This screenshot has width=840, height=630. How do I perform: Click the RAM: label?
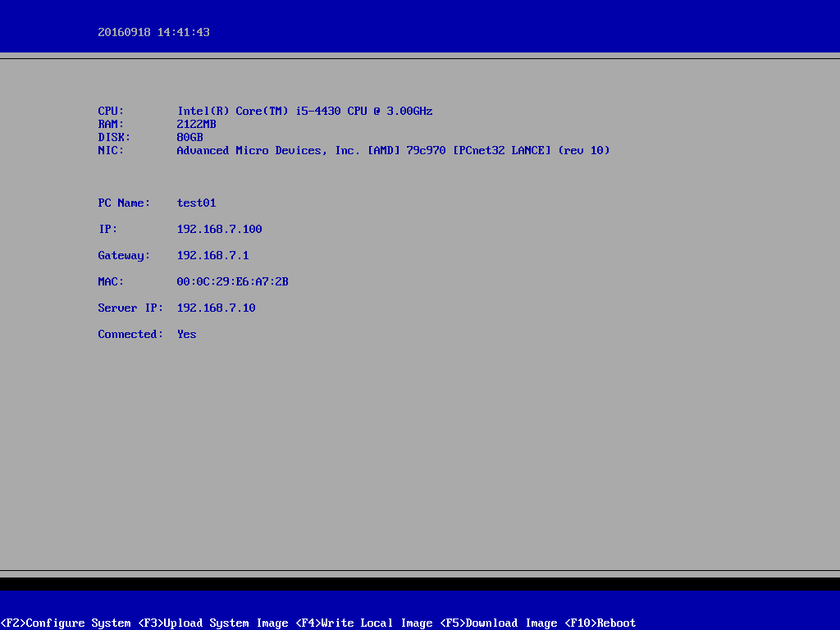pyautogui.click(x=111, y=125)
